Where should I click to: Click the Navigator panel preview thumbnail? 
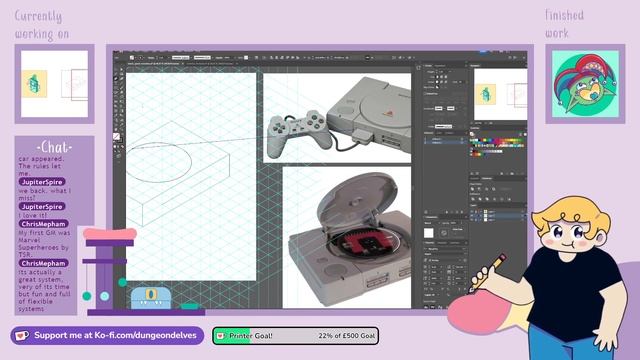point(500,94)
